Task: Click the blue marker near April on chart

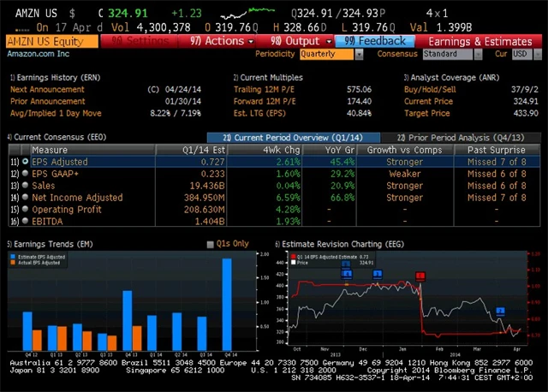Action: coord(501,312)
